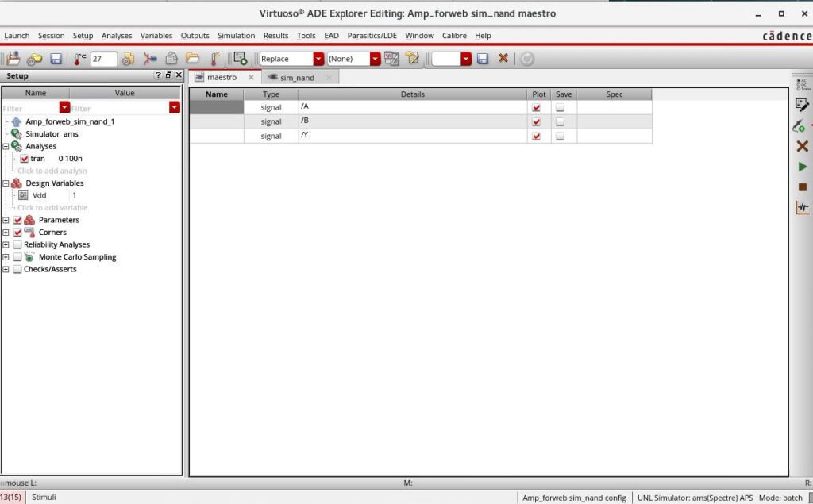Enable the Checks/Asserts checkbox
This screenshot has width=813, height=504.
[17, 270]
